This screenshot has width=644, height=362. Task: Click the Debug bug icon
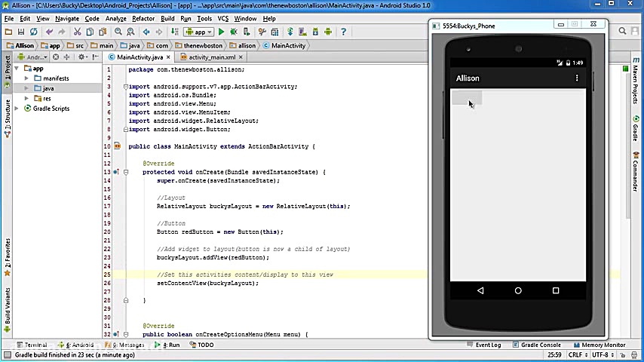coord(234,32)
